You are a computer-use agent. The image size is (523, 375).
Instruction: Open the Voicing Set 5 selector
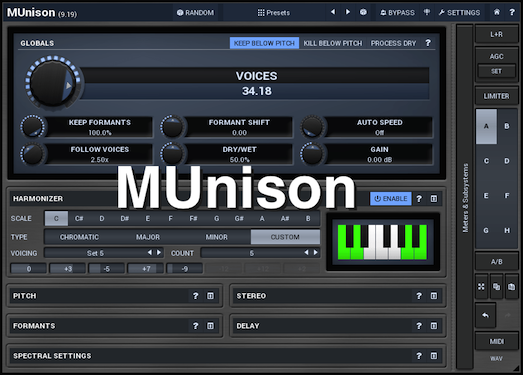[95, 253]
